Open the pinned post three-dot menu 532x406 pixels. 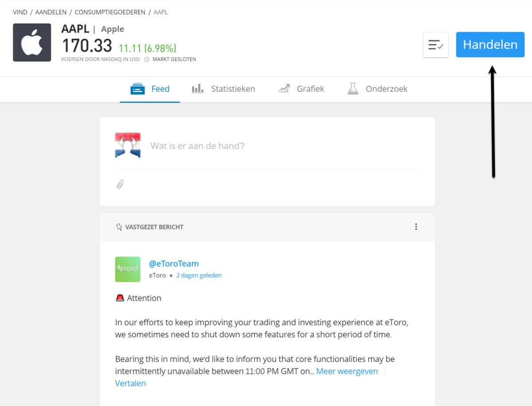[x=416, y=227]
